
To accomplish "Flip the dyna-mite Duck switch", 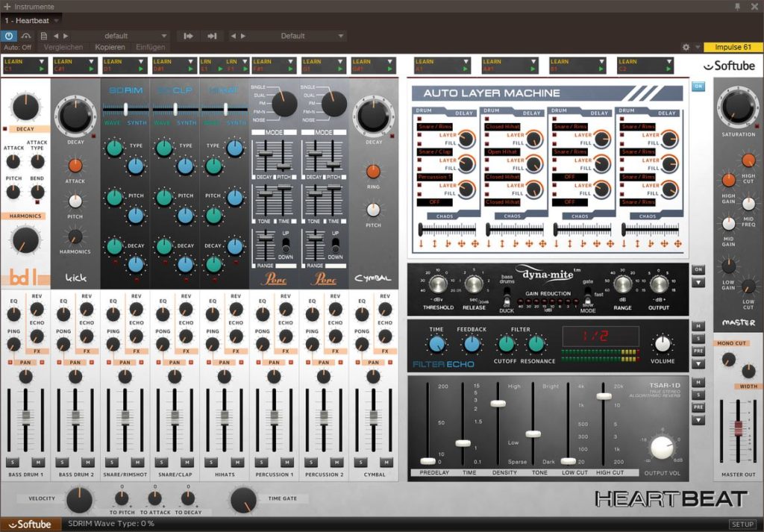I will pyautogui.click(x=507, y=295).
